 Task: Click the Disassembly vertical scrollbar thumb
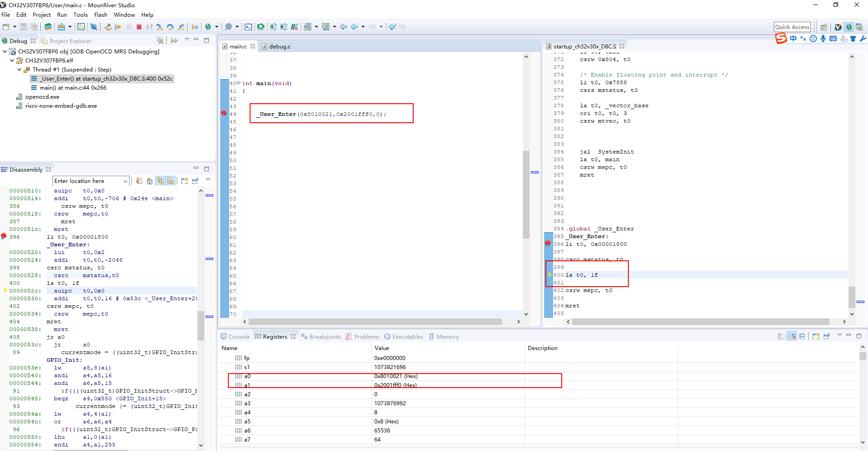pos(201,325)
